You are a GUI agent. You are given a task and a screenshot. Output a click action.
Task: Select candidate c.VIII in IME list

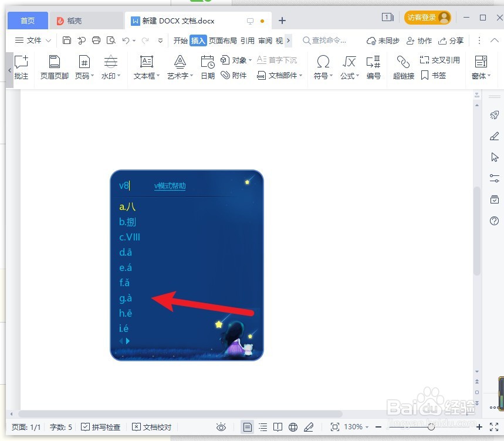coord(130,237)
